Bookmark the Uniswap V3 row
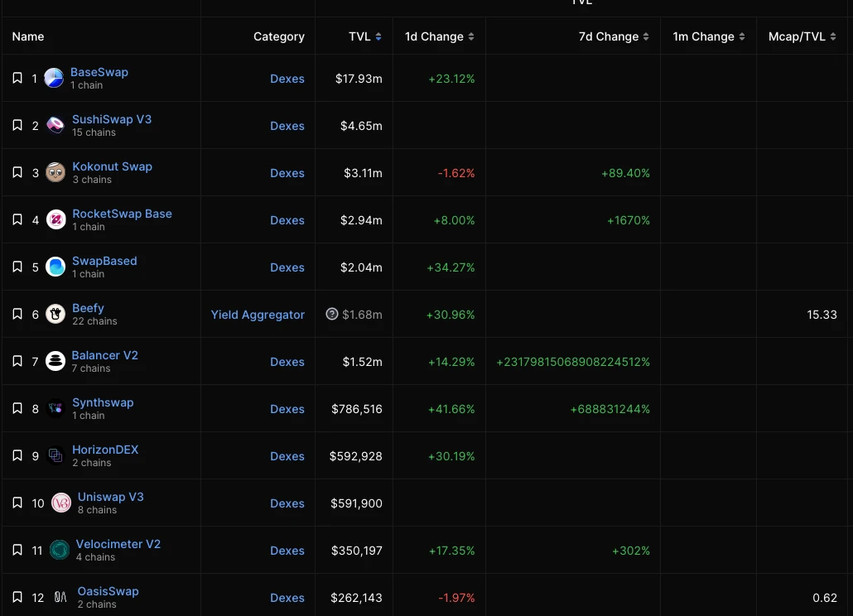The image size is (853, 616). [17, 503]
